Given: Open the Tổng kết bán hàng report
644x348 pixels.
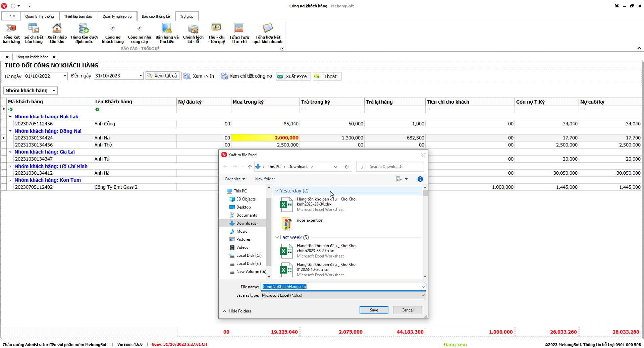Looking at the screenshot, I should pos(11,33).
